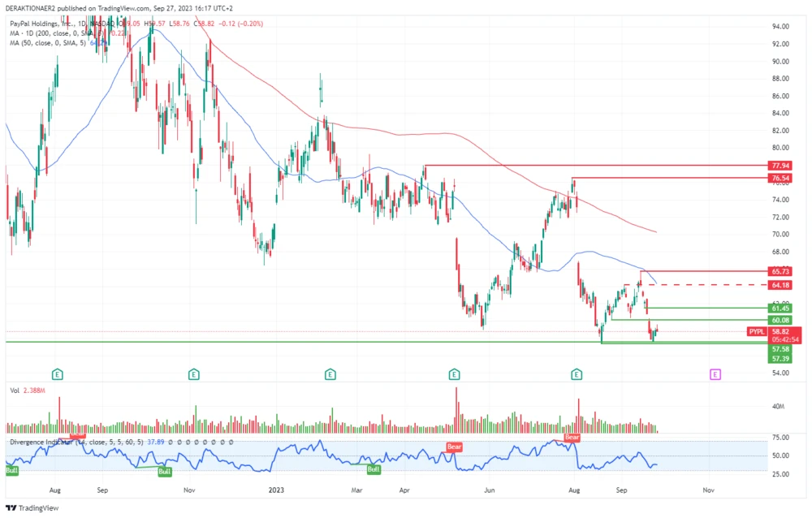
Task: Click the rightmost green Bull divergence label
Action: 374,469
